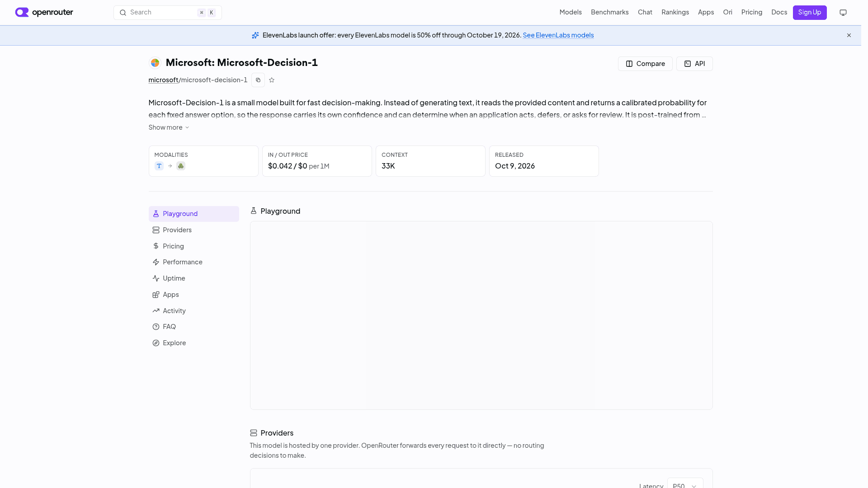Click the search magnifier icon
868x488 pixels.
click(123, 13)
